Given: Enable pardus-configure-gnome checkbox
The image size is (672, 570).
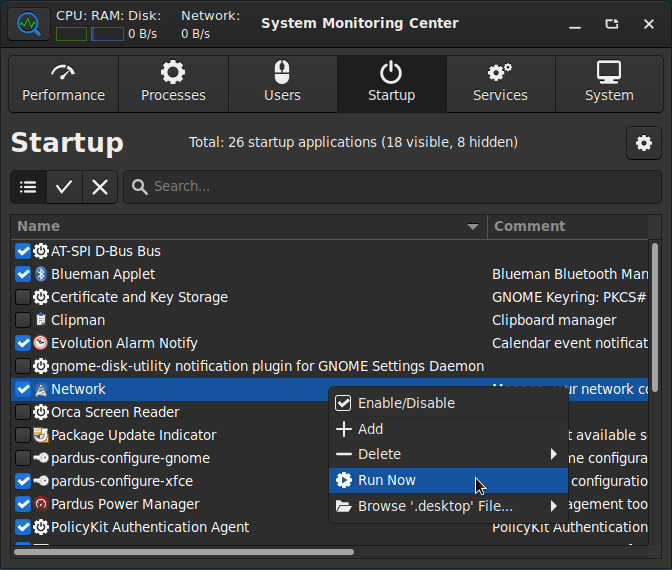Looking at the screenshot, I should 23,458.
